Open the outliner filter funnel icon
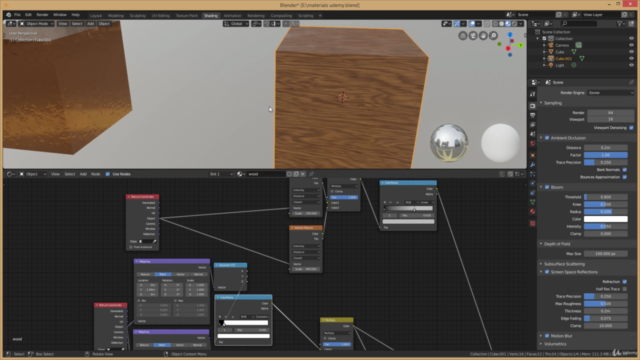Screen dimensions: 640x360 [x=620, y=24]
